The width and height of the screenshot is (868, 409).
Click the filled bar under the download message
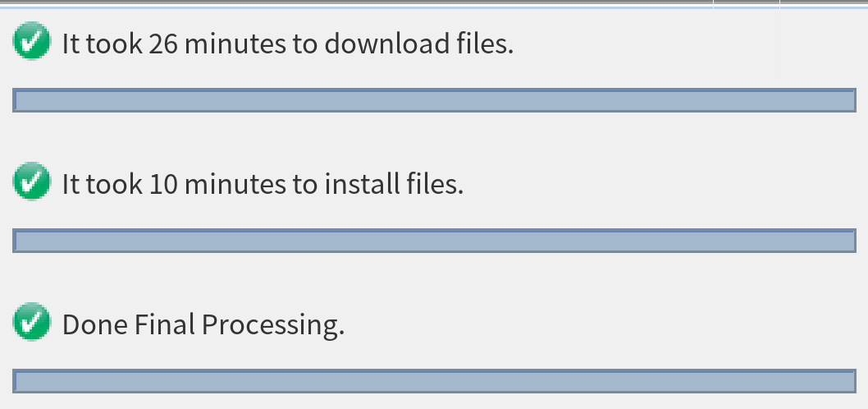point(435,101)
